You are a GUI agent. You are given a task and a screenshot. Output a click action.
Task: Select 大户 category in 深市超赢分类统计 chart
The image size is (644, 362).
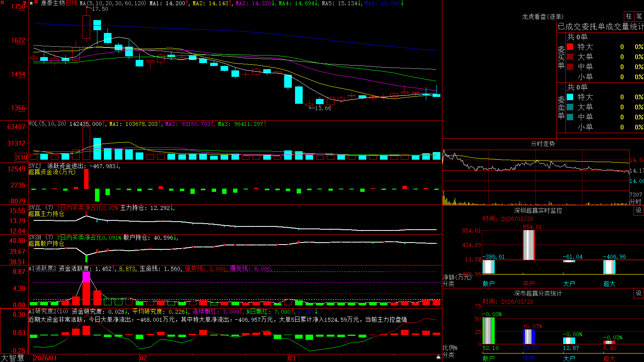tap(569, 358)
